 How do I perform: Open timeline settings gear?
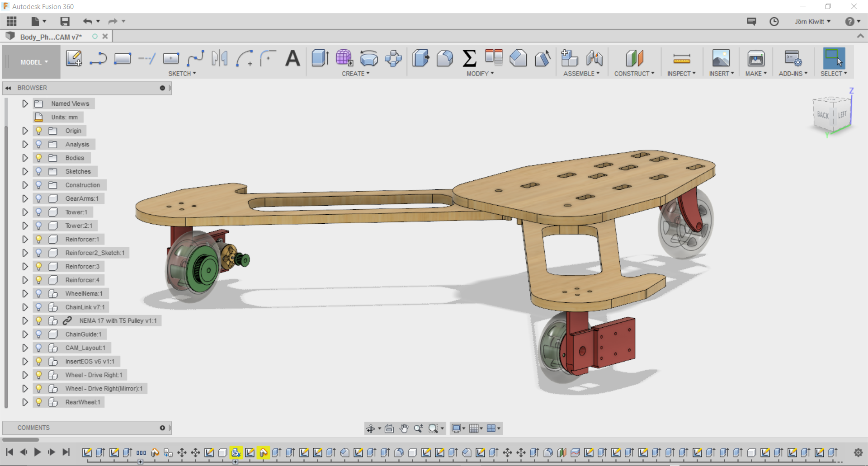pos(858,452)
